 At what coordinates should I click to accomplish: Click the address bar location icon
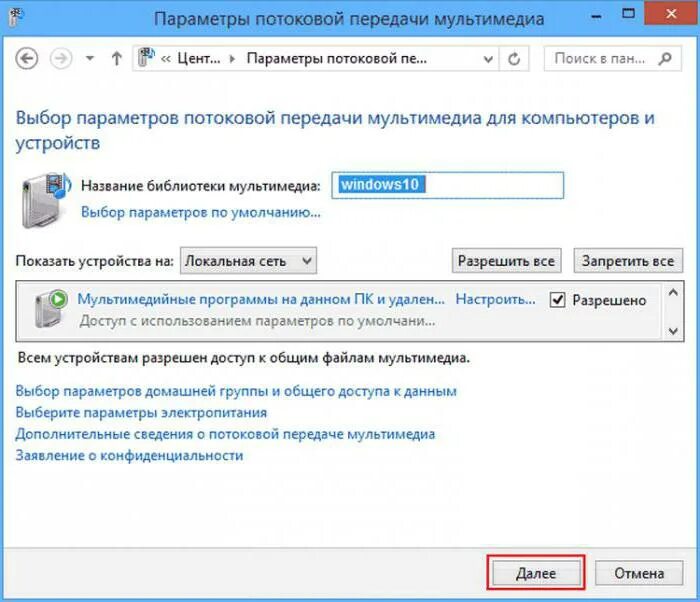click(x=146, y=58)
